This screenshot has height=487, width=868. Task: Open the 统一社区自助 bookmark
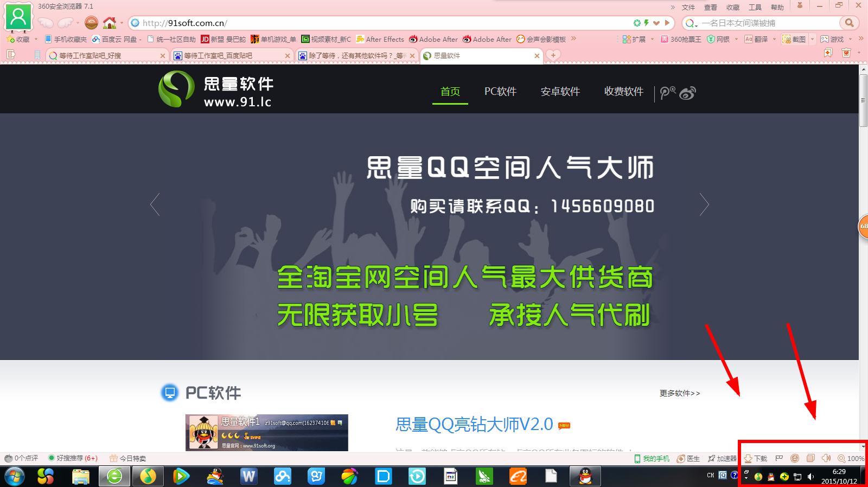click(172, 39)
